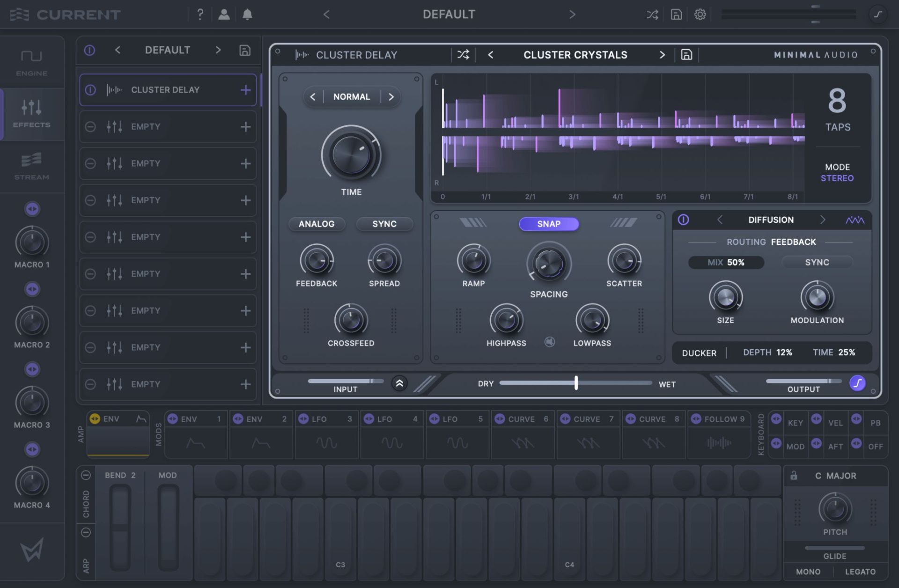Toggle the output soft clip icon
899x588 pixels.
(x=858, y=383)
